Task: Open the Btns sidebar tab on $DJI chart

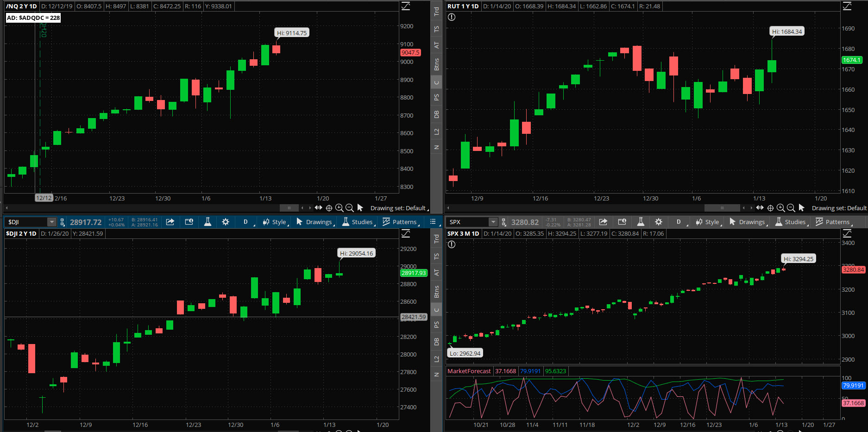Action: (436, 292)
